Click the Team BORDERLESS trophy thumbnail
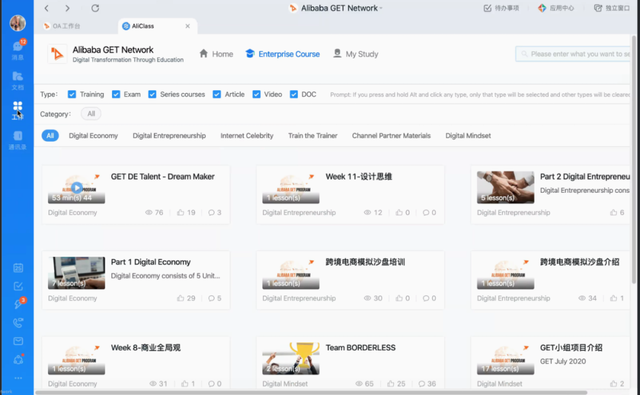 pyautogui.click(x=291, y=358)
